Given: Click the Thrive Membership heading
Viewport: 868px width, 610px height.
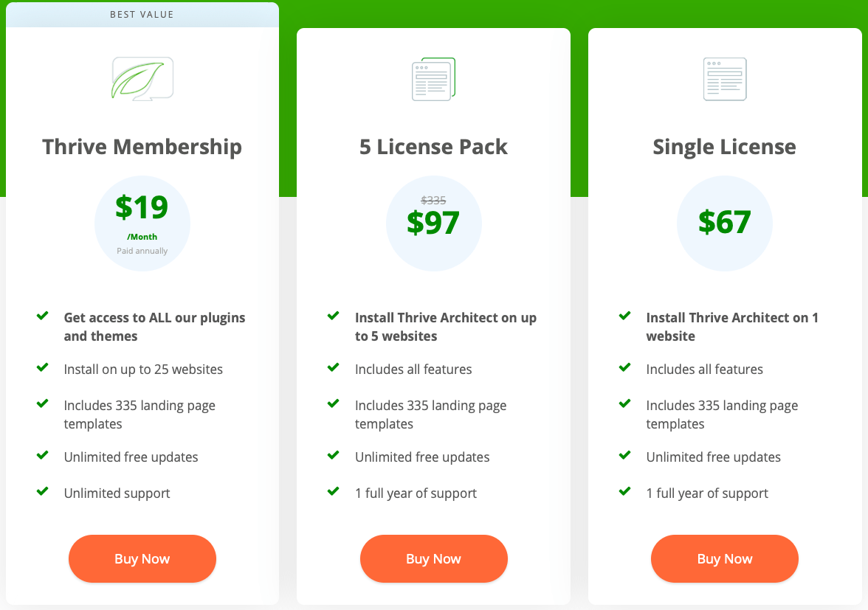Looking at the screenshot, I should pyautogui.click(x=142, y=147).
